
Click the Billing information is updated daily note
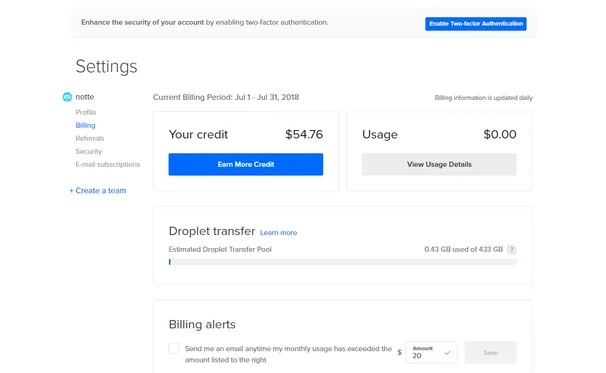(483, 98)
